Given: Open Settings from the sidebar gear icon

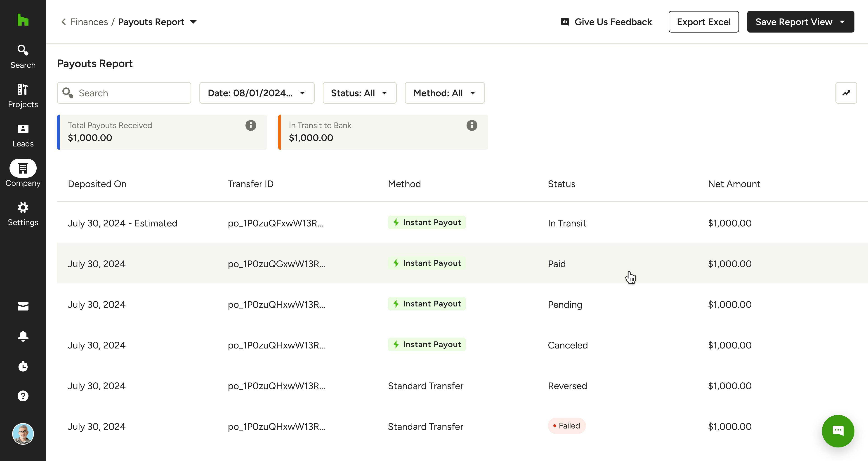Looking at the screenshot, I should [x=23, y=208].
